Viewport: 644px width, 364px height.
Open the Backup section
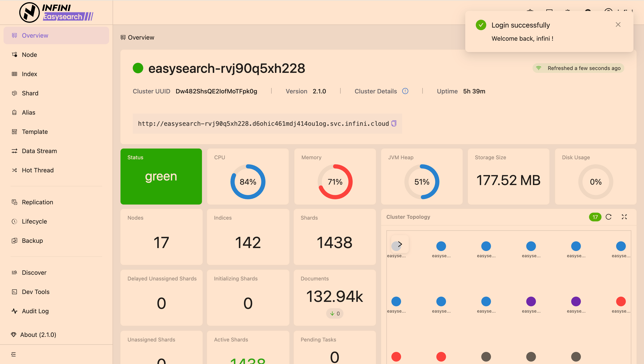(32, 240)
